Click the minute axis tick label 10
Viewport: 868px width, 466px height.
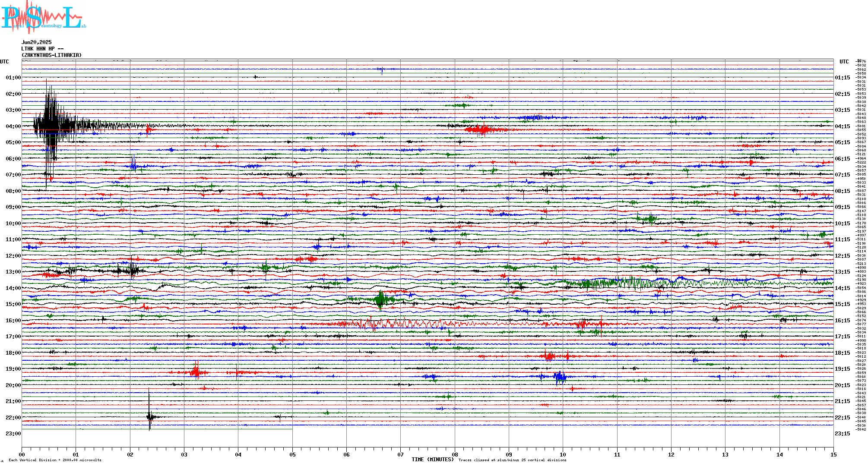[x=563, y=454]
